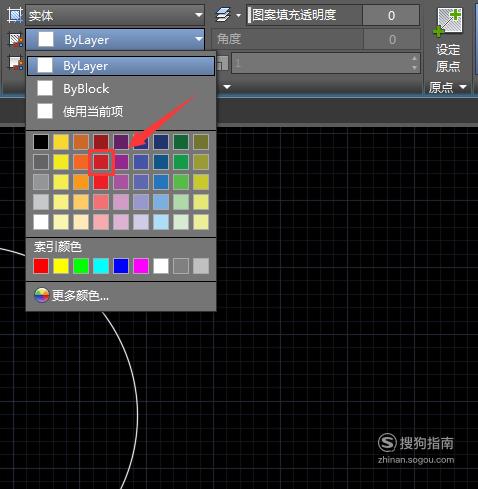Pick the green swatch in the second palette row

pyautogui.click(x=181, y=162)
